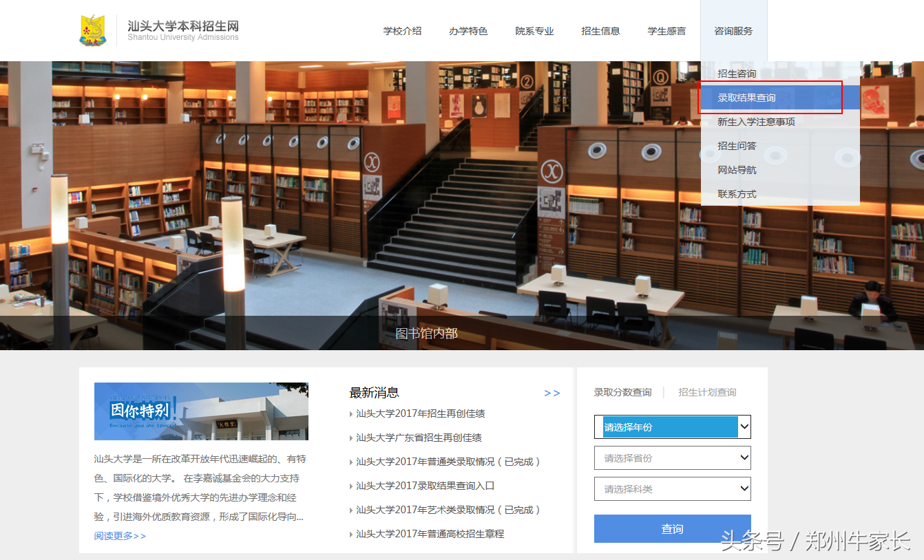This screenshot has height=560, width=924.
Task: Expand the 请选择科类 dropdown
Action: click(672, 488)
